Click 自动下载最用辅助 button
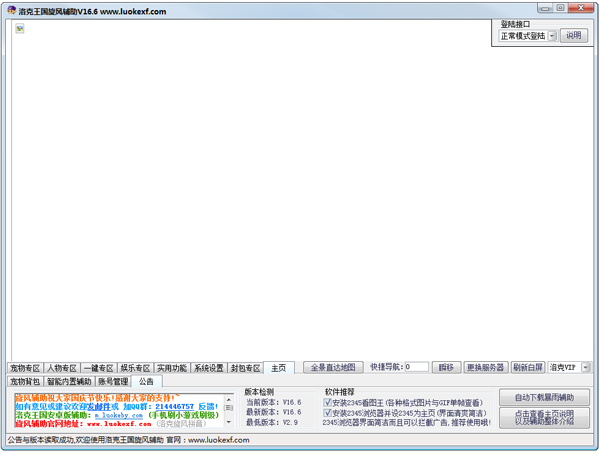The image size is (600, 452). (544, 397)
